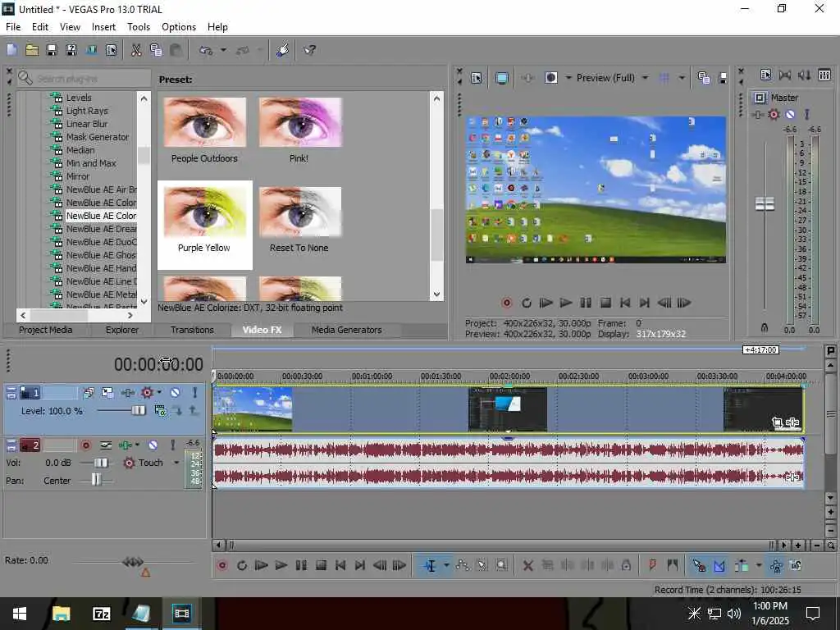The height and width of the screenshot is (630, 840).
Task: Toggle Master bus mute
Action: pyautogui.click(x=790, y=115)
